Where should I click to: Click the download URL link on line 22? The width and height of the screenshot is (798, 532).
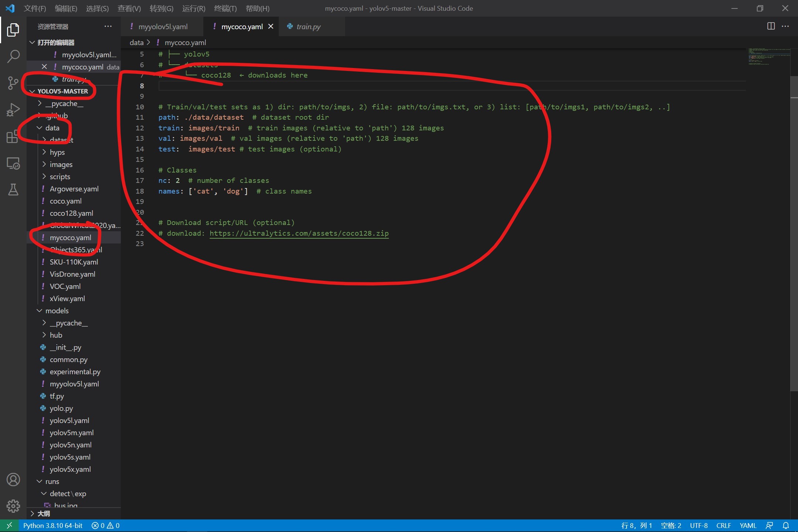tap(299, 233)
